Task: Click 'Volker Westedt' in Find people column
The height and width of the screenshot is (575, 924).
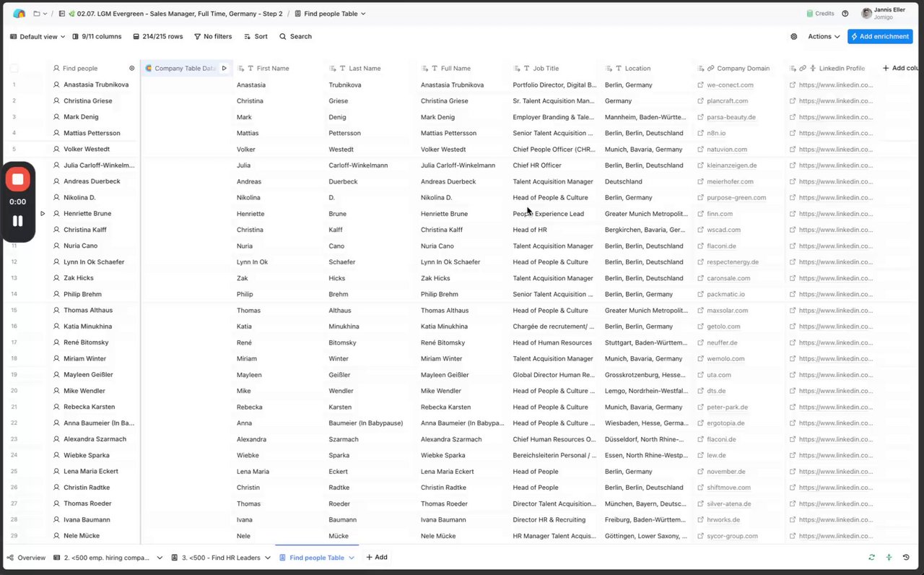Action: coord(87,150)
